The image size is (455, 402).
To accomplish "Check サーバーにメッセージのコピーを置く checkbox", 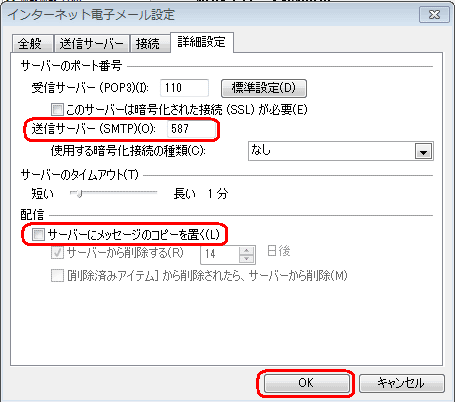I will tap(38, 235).
